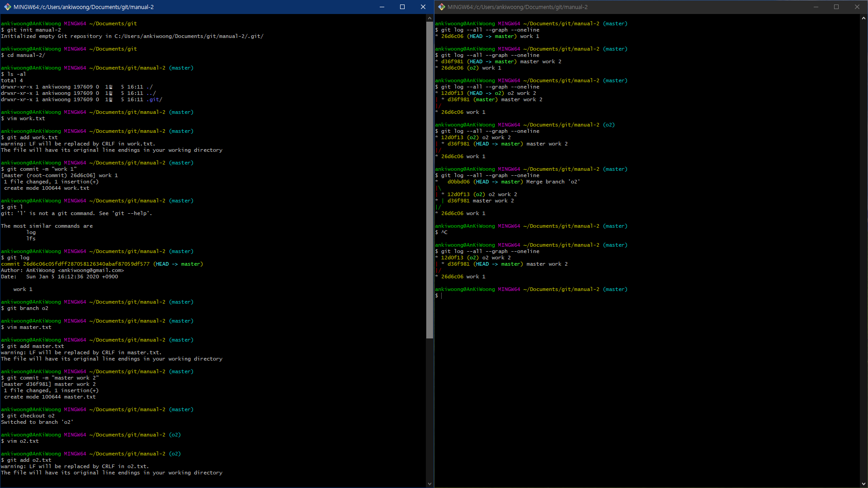868x488 pixels.
Task: Click the left terminal scrollbar up arrow
Action: pyautogui.click(x=429, y=19)
